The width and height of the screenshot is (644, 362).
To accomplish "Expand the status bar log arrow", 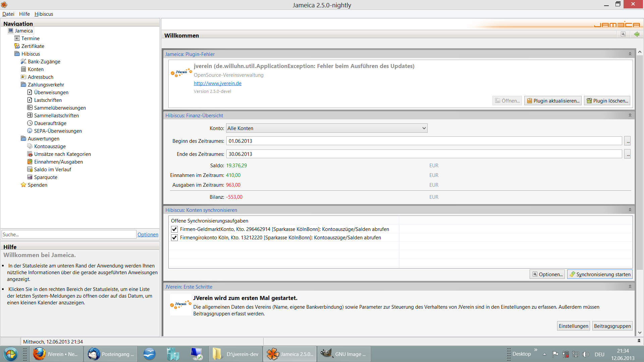I will pos(639,341).
